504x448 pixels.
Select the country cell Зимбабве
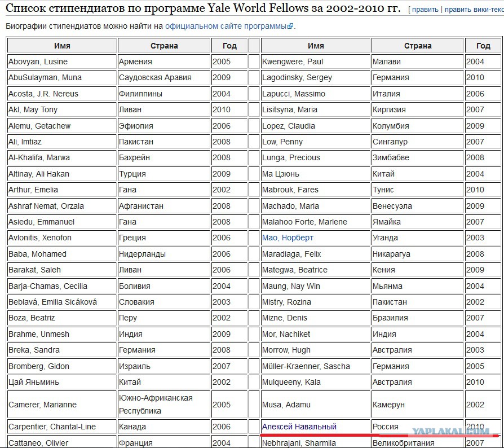[418, 157]
